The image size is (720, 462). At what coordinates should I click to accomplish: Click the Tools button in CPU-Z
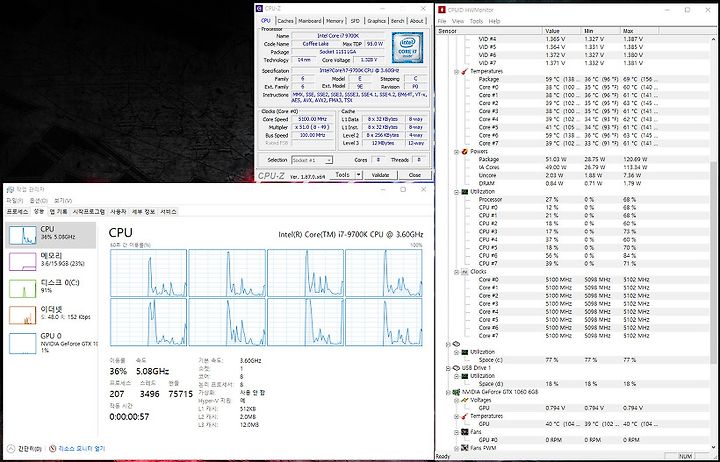pos(343,175)
